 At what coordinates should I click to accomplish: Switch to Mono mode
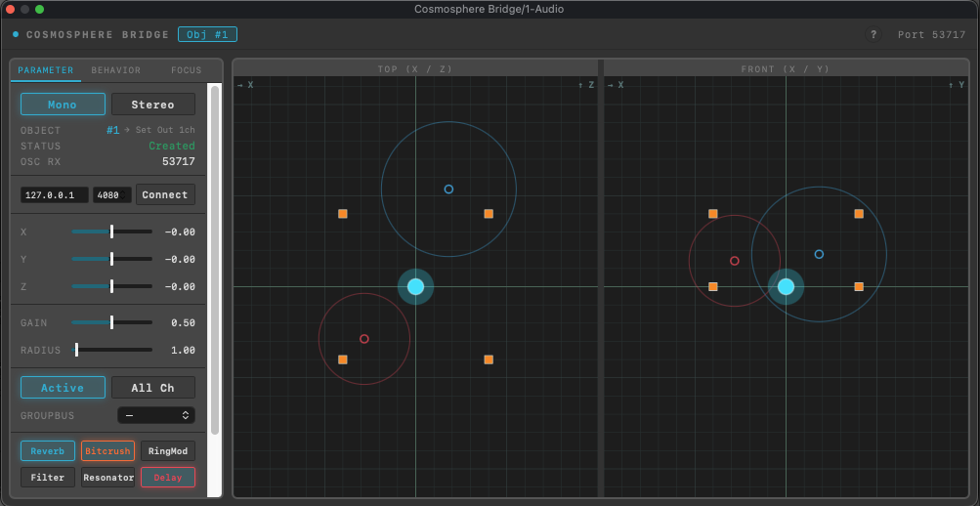click(63, 105)
